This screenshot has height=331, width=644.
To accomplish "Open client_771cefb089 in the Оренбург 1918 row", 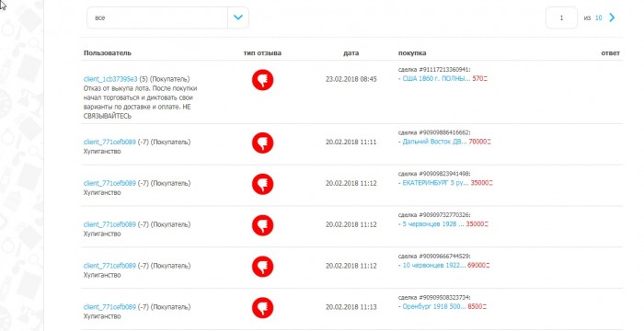I will pyautogui.click(x=109, y=307).
